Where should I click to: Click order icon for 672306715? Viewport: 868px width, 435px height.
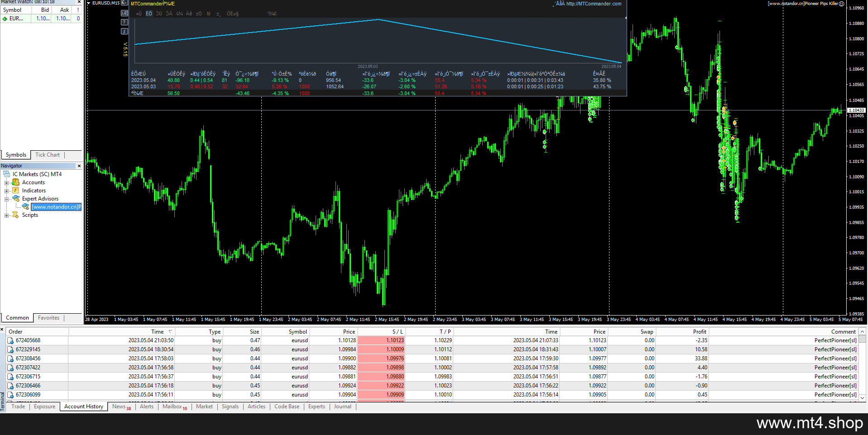click(11, 377)
